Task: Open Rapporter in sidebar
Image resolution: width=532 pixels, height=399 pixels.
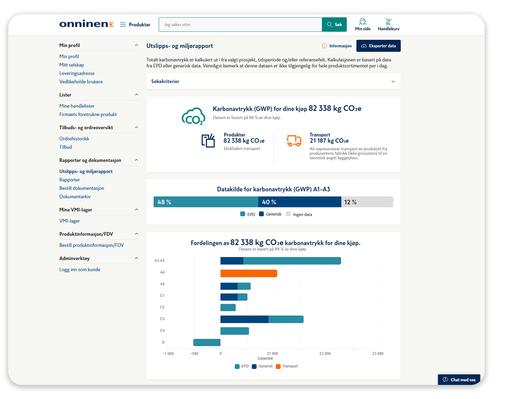Action: coord(70,180)
